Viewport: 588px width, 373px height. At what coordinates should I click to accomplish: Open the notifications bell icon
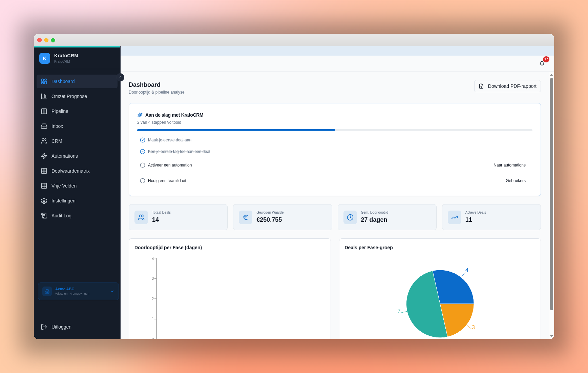pos(542,64)
